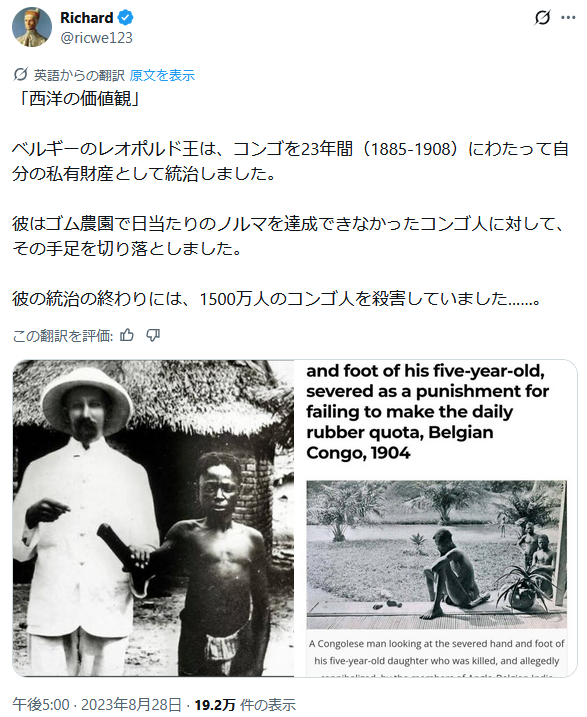The height and width of the screenshot is (717, 587).
Task: Open left photo of man in white suit
Action: coord(153,518)
